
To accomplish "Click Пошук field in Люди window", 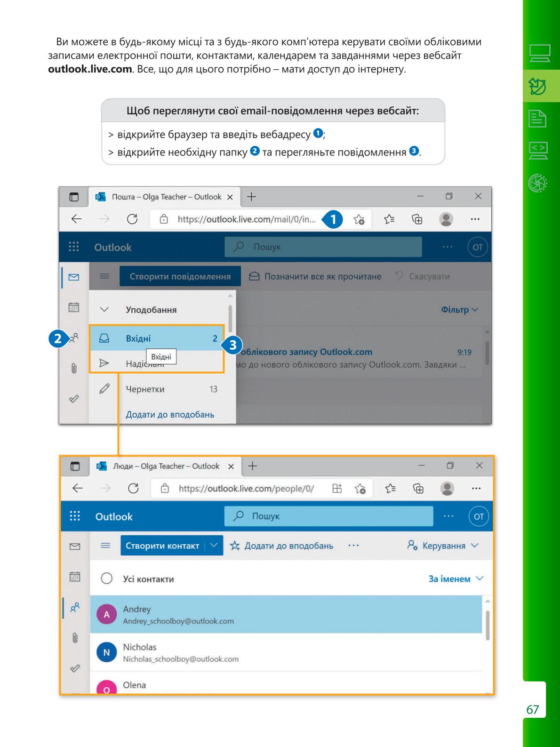I will pyautogui.click(x=328, y=516).
